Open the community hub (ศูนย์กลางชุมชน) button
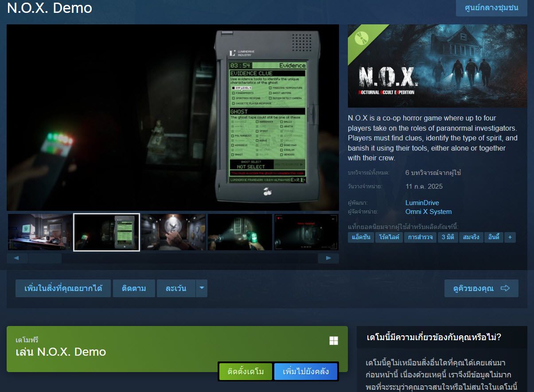This screenshot has width=534, height=392. (491, 8)
